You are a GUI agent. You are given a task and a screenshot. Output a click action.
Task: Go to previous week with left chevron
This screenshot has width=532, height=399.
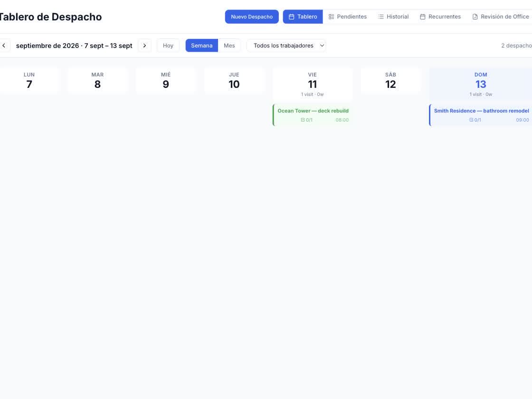4,46
